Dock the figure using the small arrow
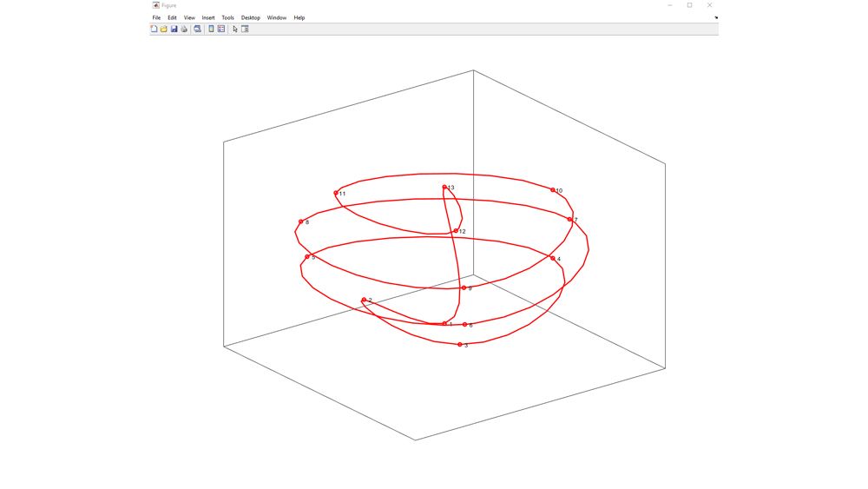Image resolution: width=868 pixels, height=489 pixels. [x=716, y=17]
